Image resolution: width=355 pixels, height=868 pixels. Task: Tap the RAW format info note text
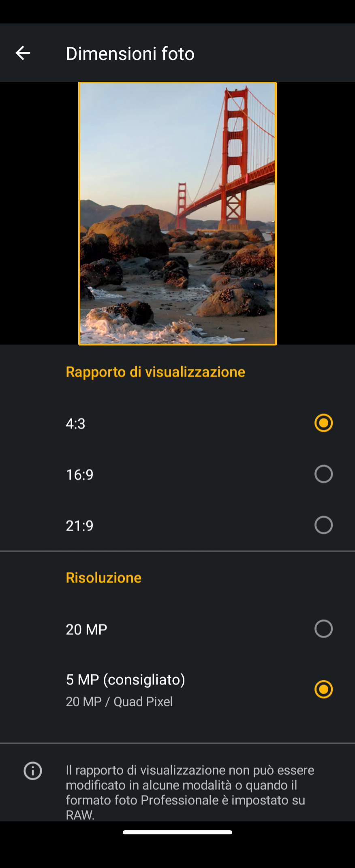(190, 793)
